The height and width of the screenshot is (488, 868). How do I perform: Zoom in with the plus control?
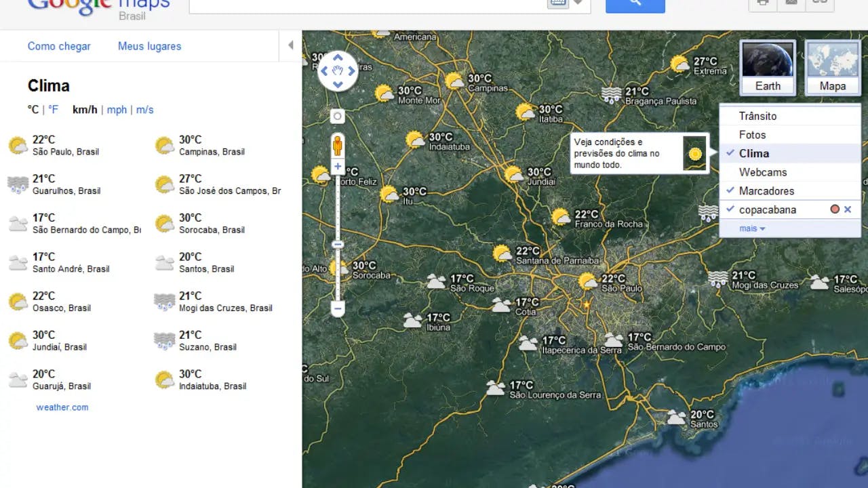[337, 166]
